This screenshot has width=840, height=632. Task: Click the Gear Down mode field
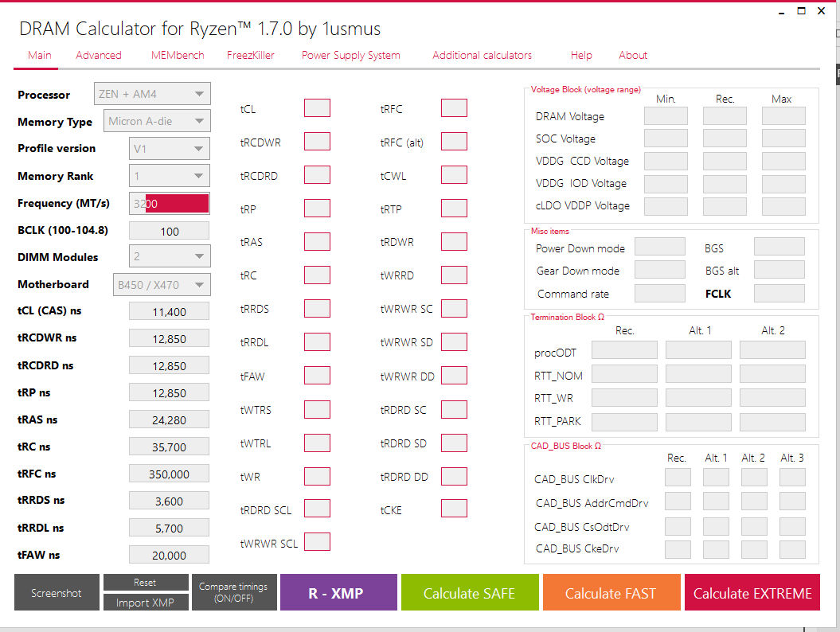pos(660,269)
